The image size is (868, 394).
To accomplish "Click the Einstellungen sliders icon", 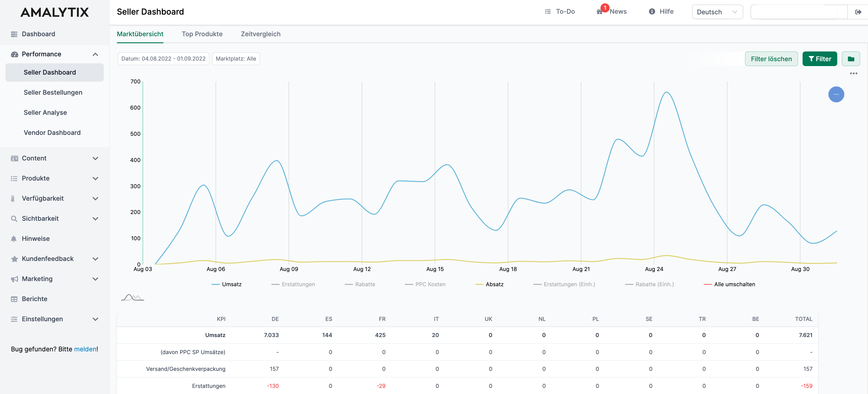I will [14, 319].
